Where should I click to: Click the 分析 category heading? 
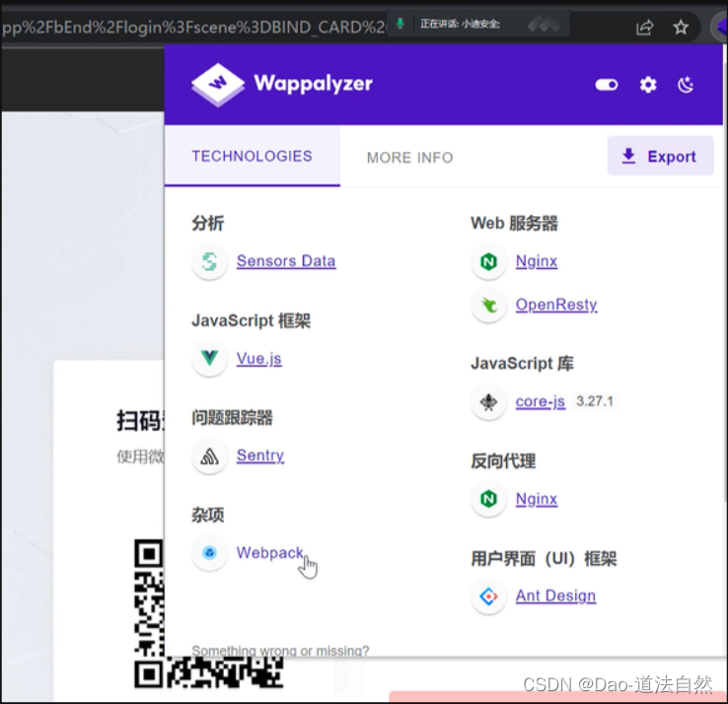[208, 223]
